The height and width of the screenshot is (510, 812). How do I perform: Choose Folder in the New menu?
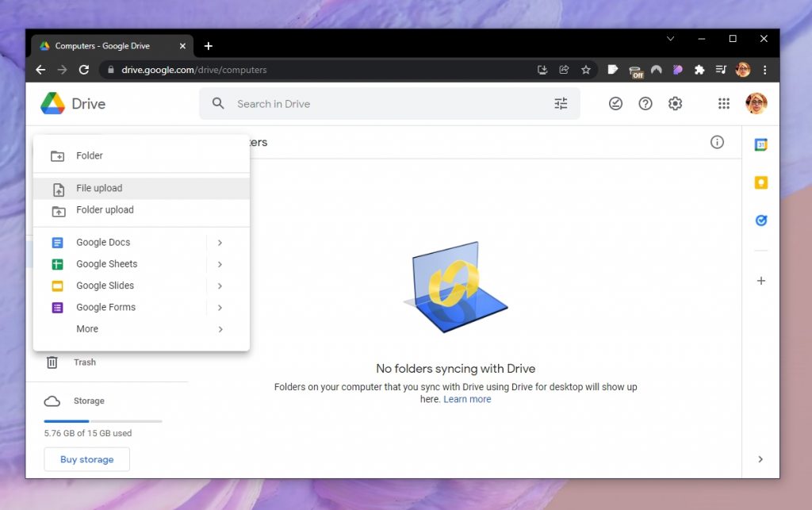(x=141, y=155)
